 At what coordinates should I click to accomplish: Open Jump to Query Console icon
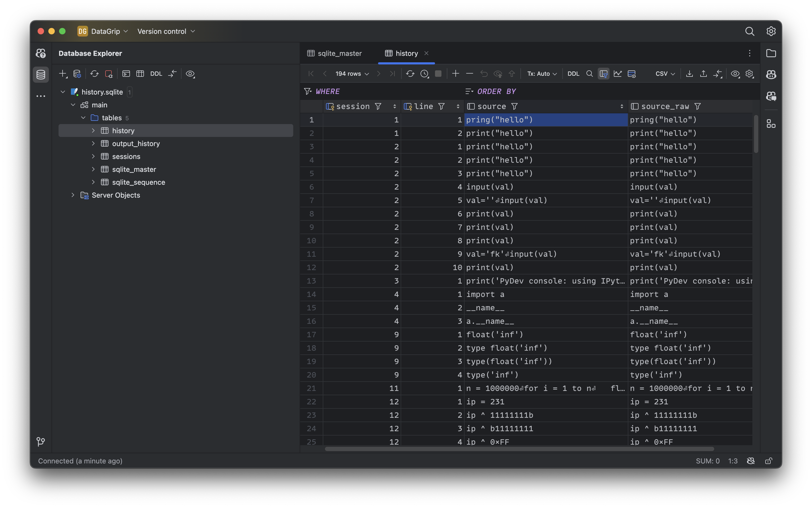coord(126,74)
